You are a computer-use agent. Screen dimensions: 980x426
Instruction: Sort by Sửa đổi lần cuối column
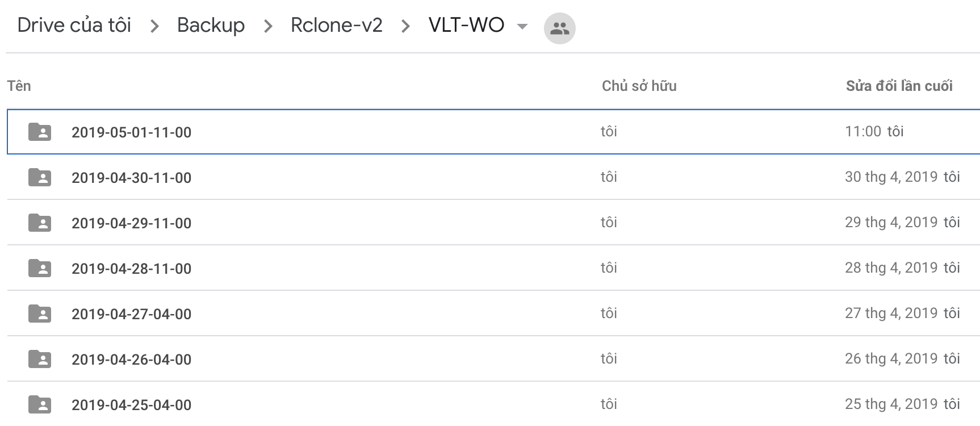coord(899,86)
